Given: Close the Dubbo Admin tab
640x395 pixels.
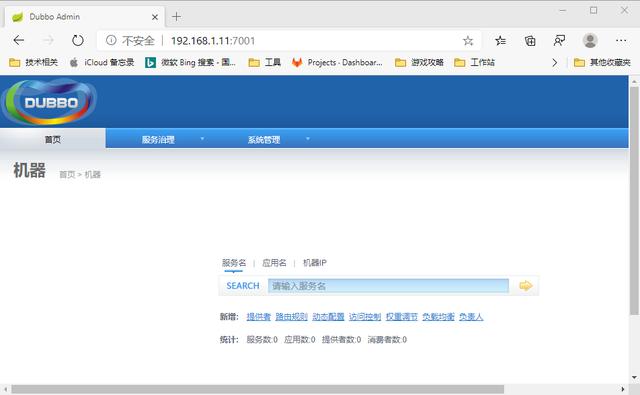Looking at the screenshot, I should point(155,17).
